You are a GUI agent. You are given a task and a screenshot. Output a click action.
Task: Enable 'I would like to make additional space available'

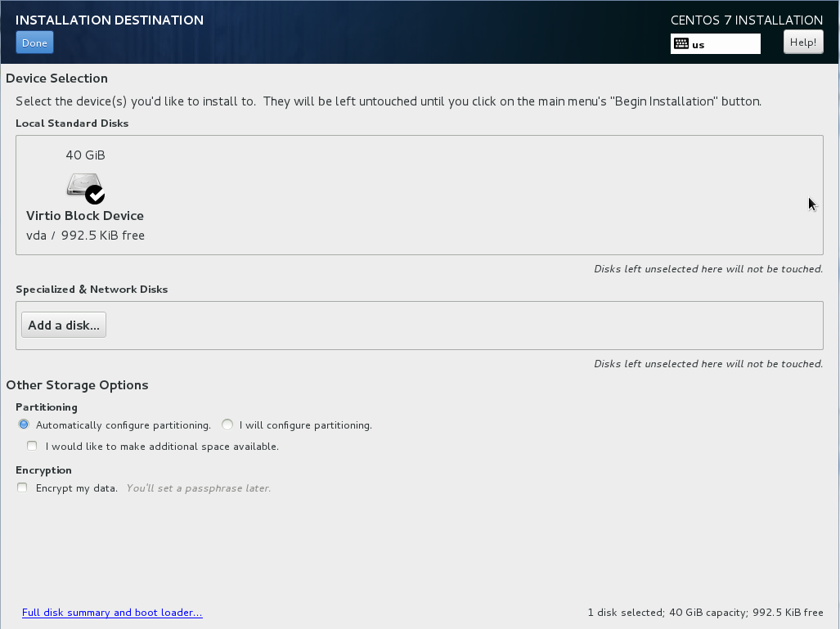point(33,447)
